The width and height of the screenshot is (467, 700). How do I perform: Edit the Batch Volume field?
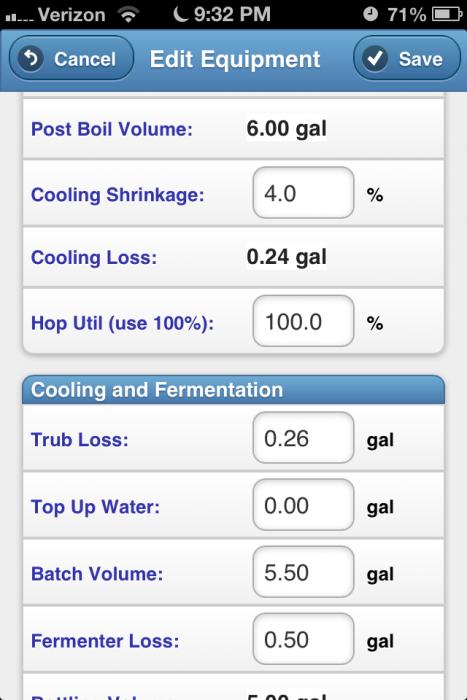303,571
